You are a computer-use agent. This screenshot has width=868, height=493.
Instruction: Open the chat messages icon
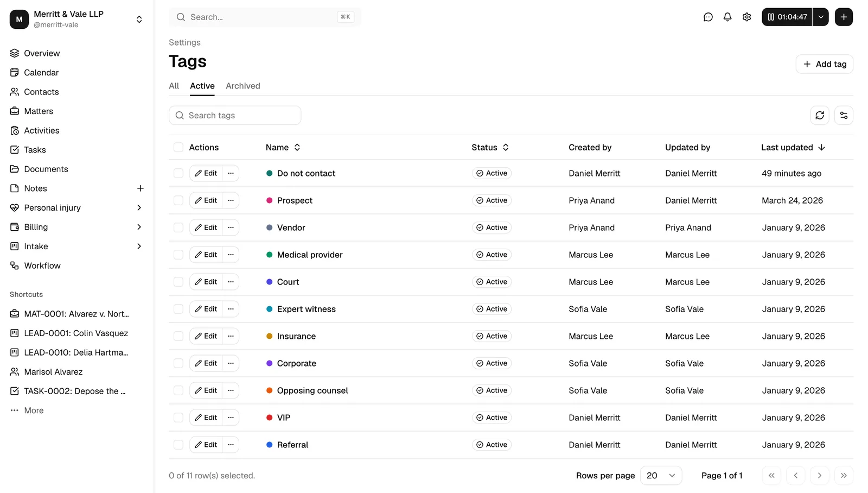(x=708, y=17)
